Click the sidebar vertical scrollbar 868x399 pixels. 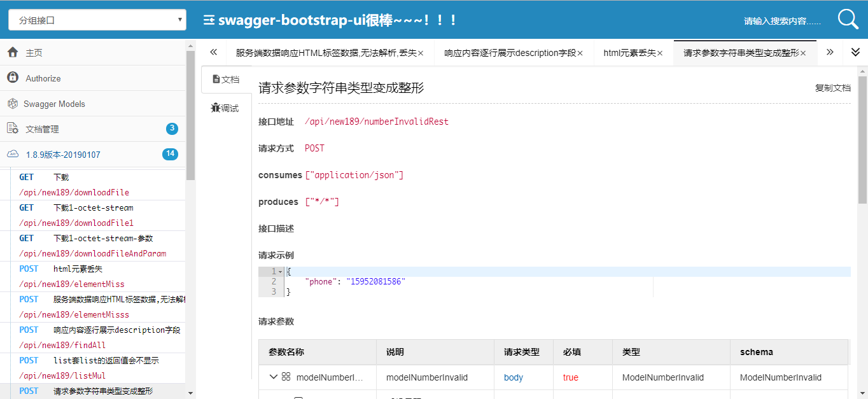[190, 115]
